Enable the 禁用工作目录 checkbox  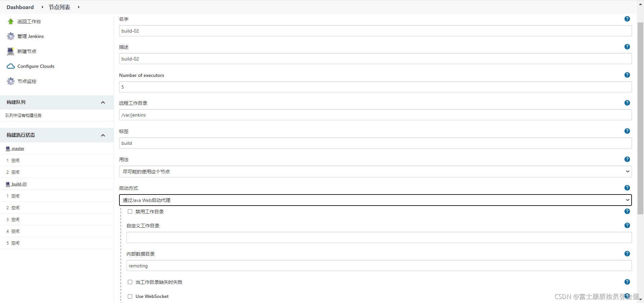coord(130,212)
